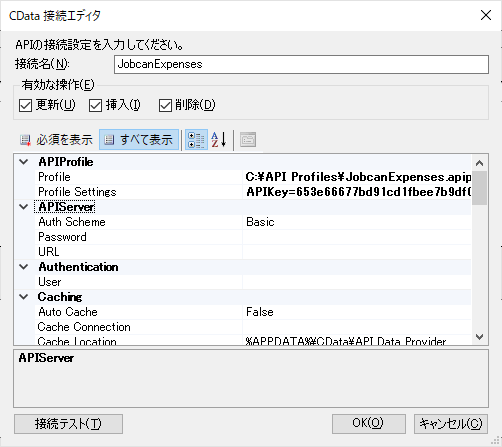Select the Cache Connection property row
Viewport: 502px width, 447px height.
(253, 327)
